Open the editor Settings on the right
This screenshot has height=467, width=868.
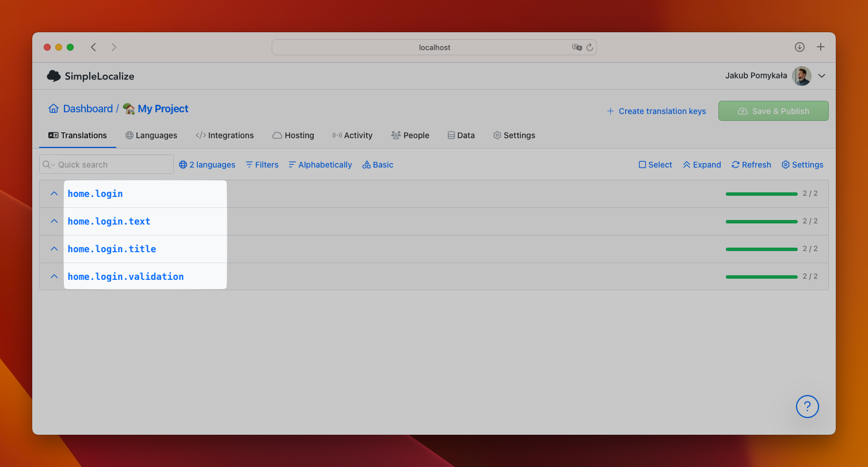802,165
